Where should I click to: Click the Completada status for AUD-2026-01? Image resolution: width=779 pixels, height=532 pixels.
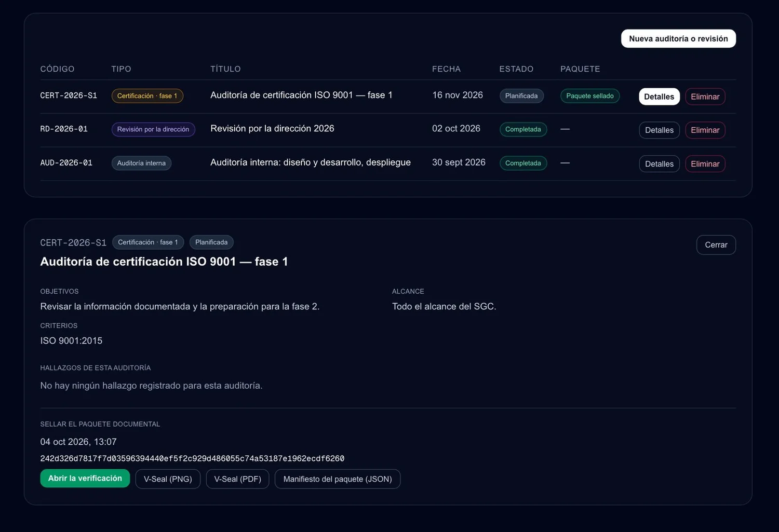pyautogui.click(x=523, y=163)
